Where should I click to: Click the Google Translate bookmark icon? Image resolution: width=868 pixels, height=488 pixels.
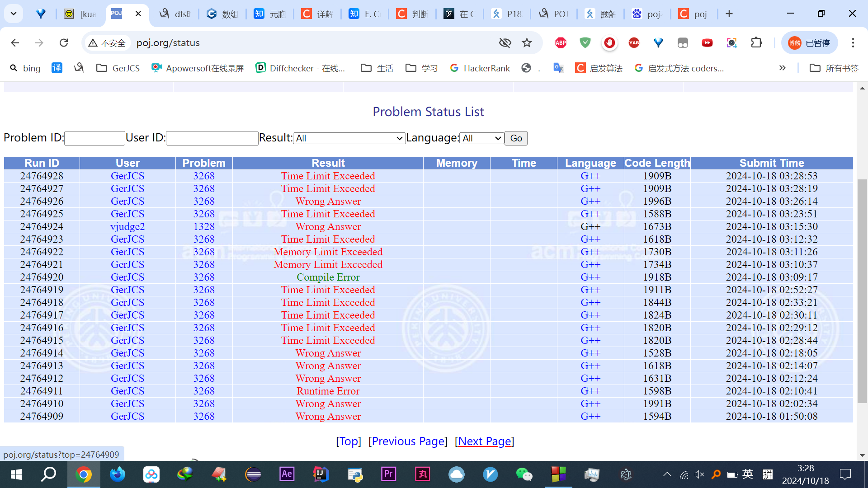(x=558, y=68)
